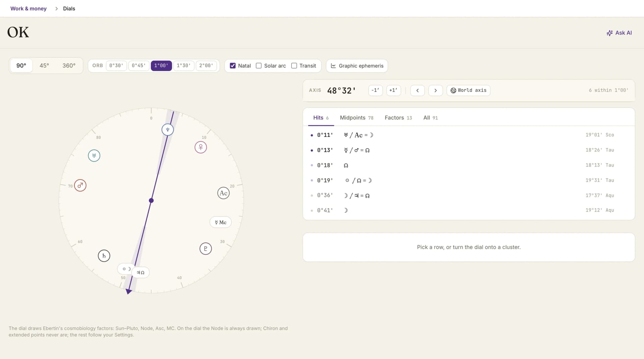This screenshot has height=359, width=644.
Task: Set orb to 2°00'
Action: 206,65
